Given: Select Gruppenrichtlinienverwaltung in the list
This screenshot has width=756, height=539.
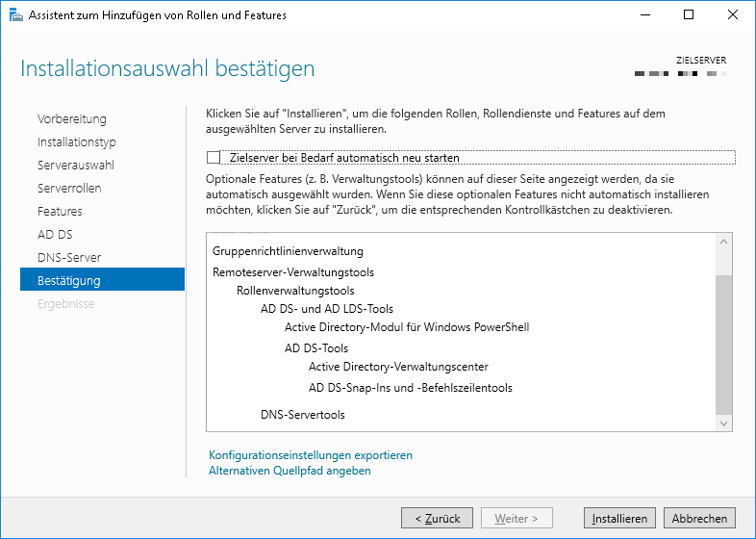Looking at the screenshot, I should tap(288, 251).
